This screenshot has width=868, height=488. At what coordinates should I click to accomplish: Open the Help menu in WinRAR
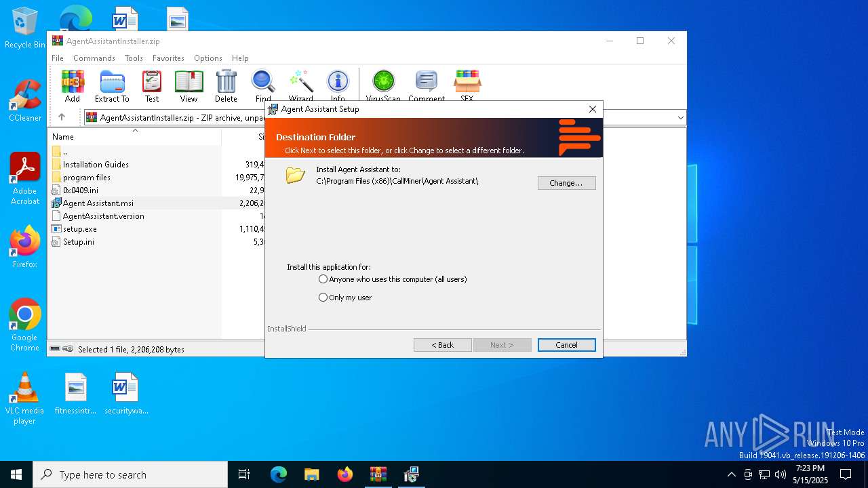pos(240,58)
